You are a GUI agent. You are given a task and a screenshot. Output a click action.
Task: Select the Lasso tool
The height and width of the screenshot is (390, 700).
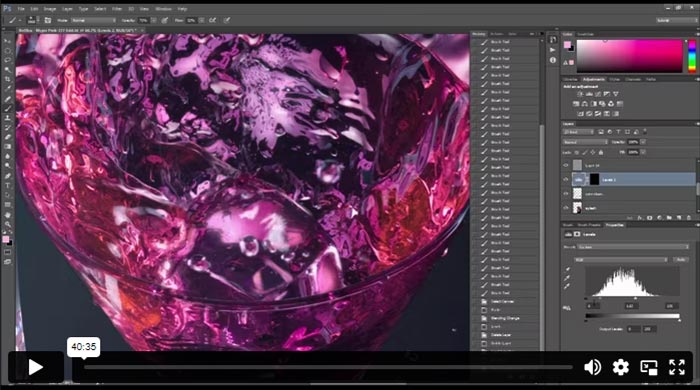pos(8,60)
